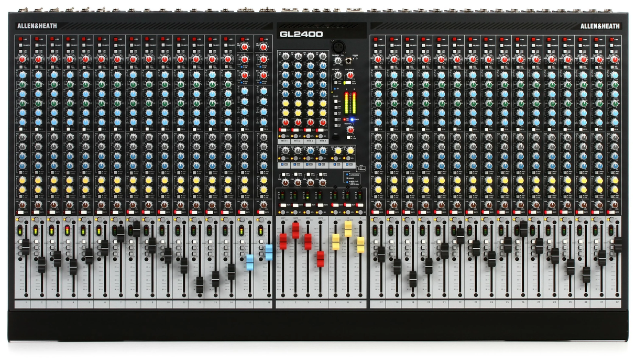Grab the red GRP2 group fader
636x364 pixels.
pyautogui.click(x=295, y=230)
